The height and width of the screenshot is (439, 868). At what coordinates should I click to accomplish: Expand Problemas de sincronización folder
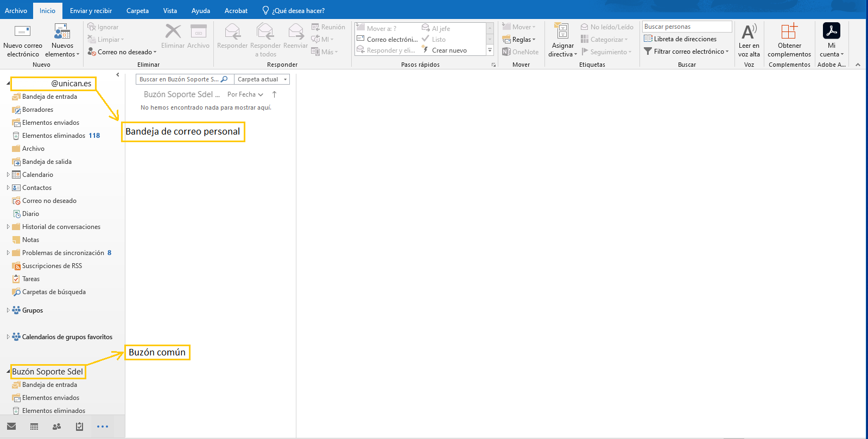click(8, 253)
